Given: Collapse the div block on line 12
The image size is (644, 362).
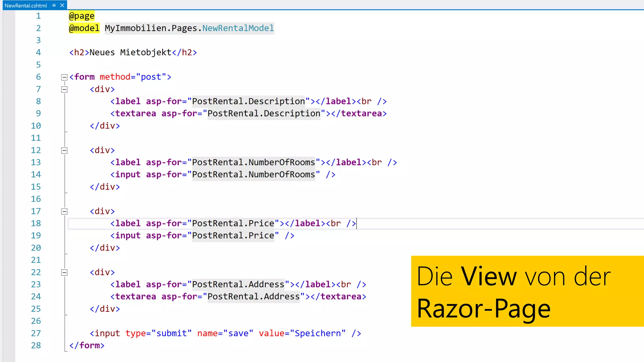Looking at the screenshot, I should [64, 151].
